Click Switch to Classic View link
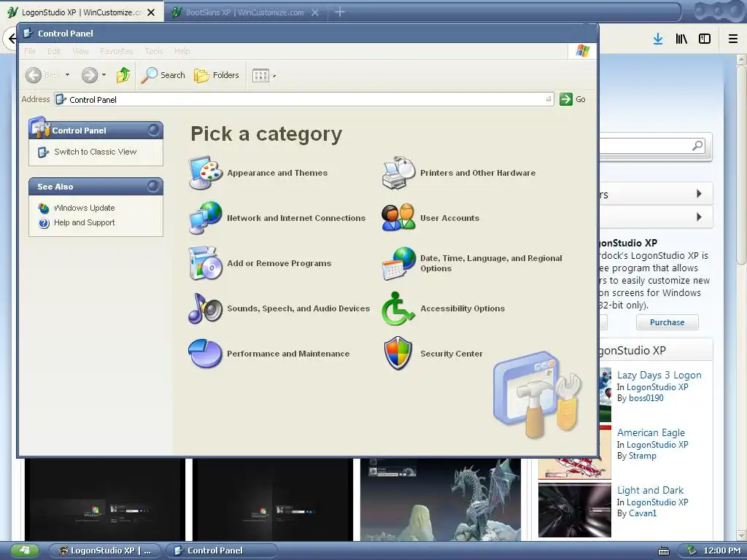 click(x=96, y=152)
